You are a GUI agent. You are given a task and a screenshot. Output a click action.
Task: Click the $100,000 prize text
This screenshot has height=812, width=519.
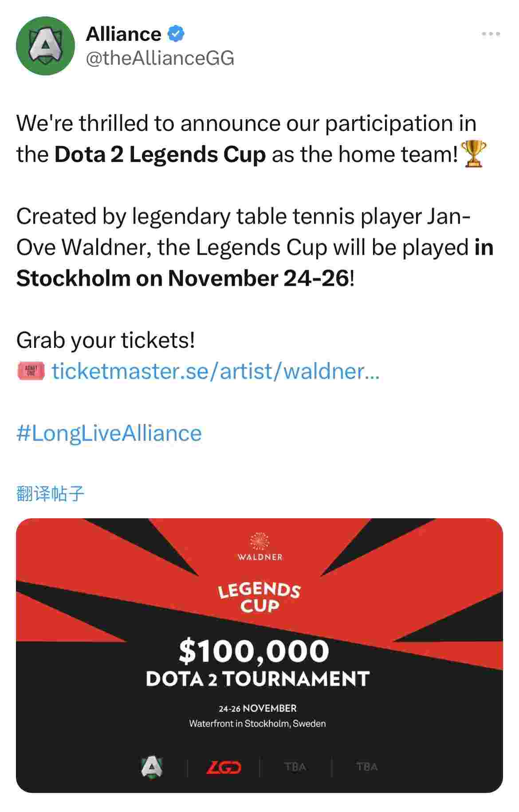click(x=254, y=650)
